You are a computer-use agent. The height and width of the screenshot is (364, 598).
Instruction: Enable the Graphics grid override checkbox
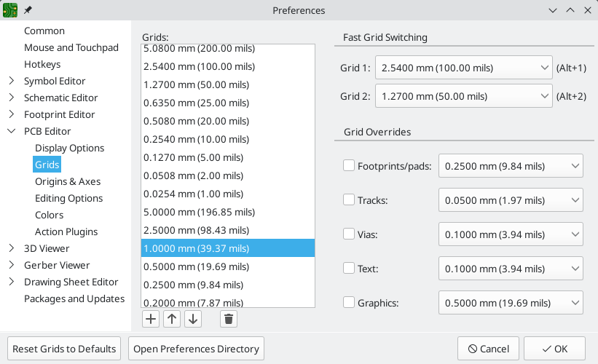click(x=349, y=301)
